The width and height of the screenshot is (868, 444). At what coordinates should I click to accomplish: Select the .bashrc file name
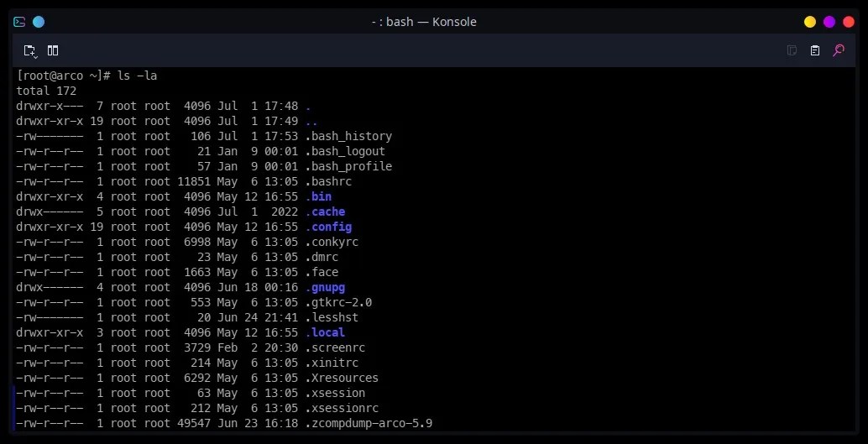coord(328,181)
